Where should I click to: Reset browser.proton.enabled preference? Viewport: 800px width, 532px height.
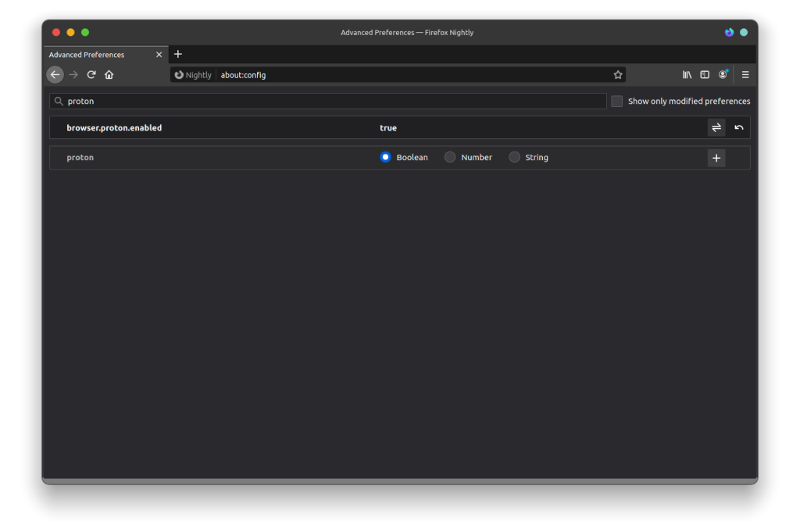tap(738, 127)
